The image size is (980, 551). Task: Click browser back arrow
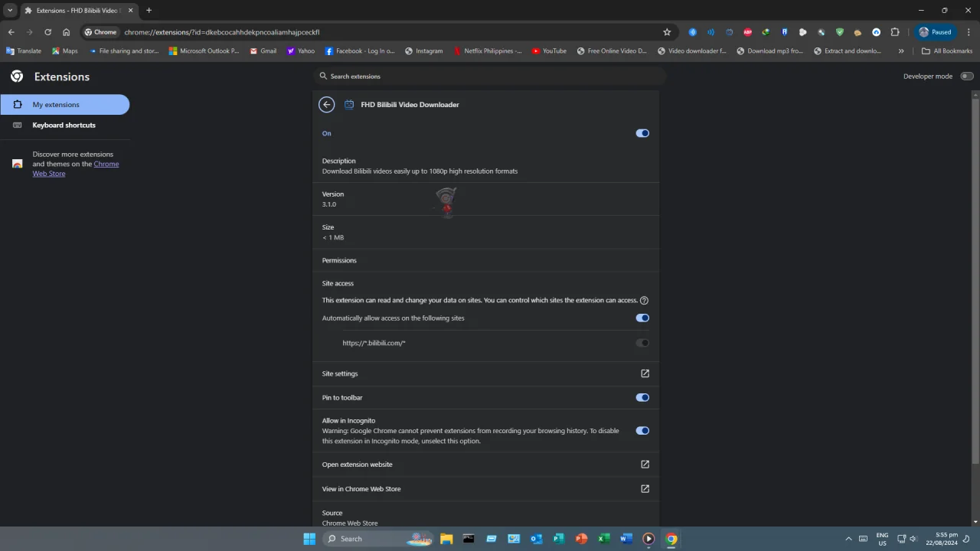tap(11, 32)
